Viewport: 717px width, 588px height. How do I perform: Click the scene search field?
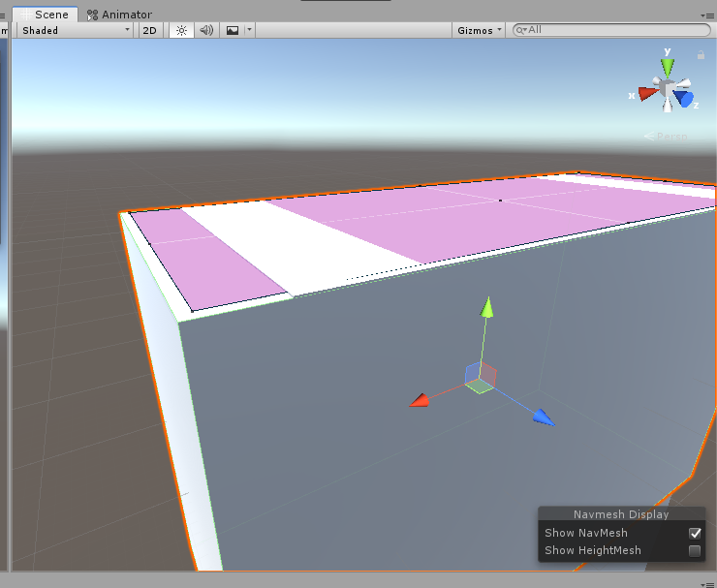tap(611, 30)
